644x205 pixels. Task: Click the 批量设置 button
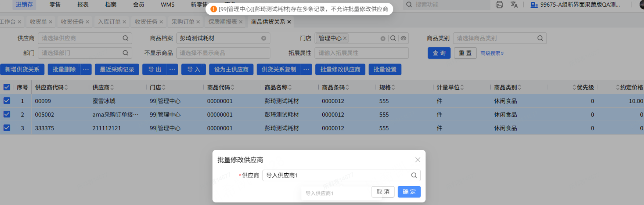(385, 69)
